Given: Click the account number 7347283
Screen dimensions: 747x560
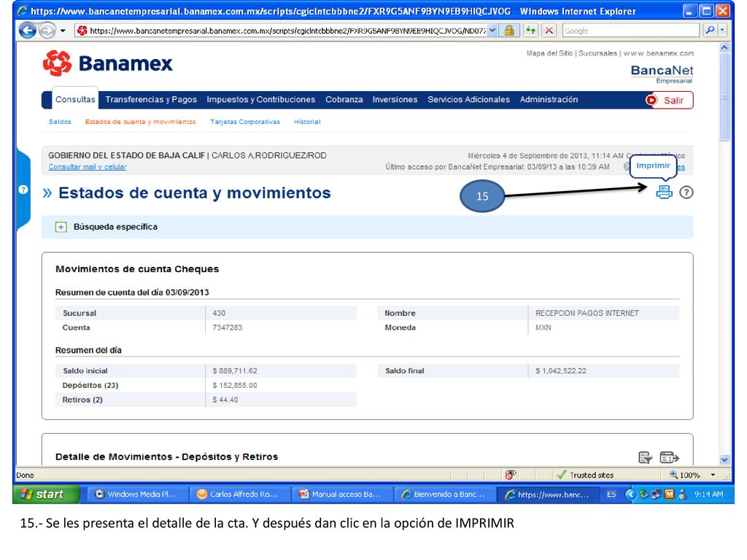Looking at the screenshot, I should (x=228, y=327).
